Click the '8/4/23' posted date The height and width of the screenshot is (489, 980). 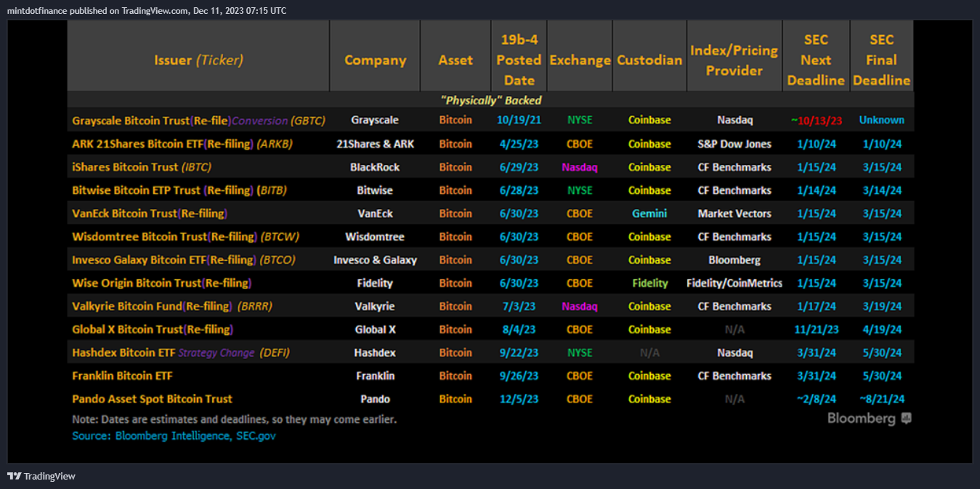click(x=519, y=330)
